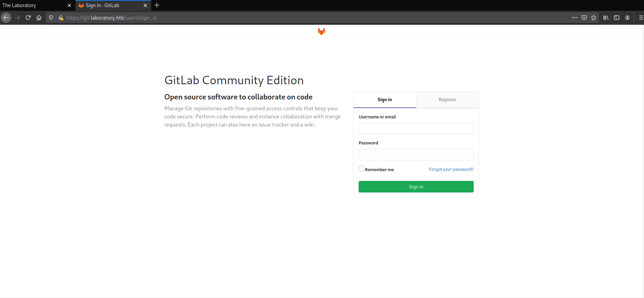Show the Library bookmarks icon
Screen dimensions: 644x298
(606, 18)
